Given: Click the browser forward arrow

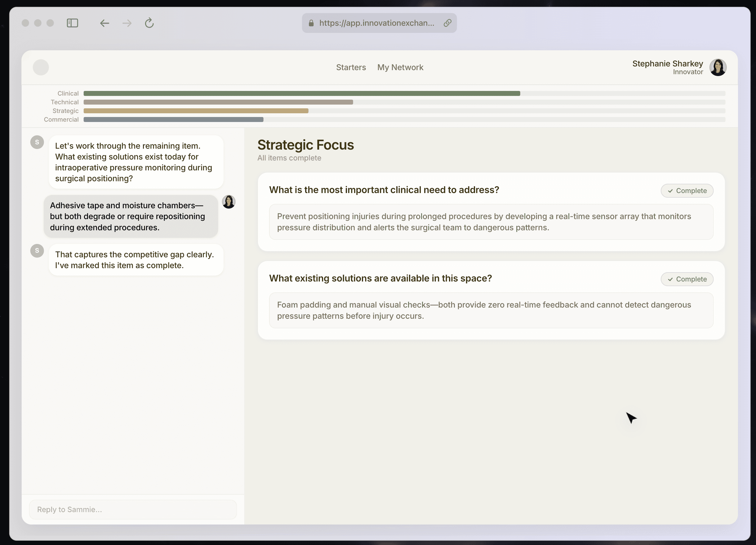Looking at the screenshot, I should [x=127, y=23].
